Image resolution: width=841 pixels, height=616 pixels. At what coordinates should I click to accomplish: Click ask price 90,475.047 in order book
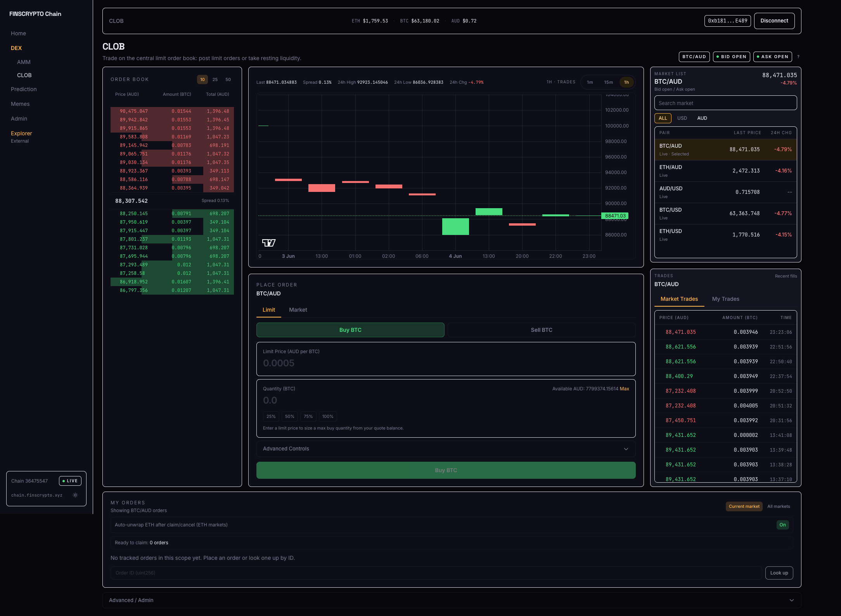pos(133,111)
